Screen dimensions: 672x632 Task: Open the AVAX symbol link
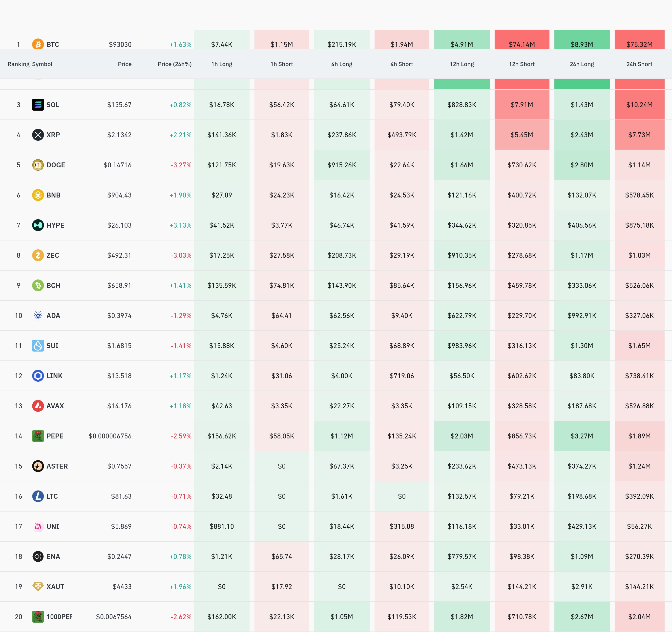pos(55,406)
